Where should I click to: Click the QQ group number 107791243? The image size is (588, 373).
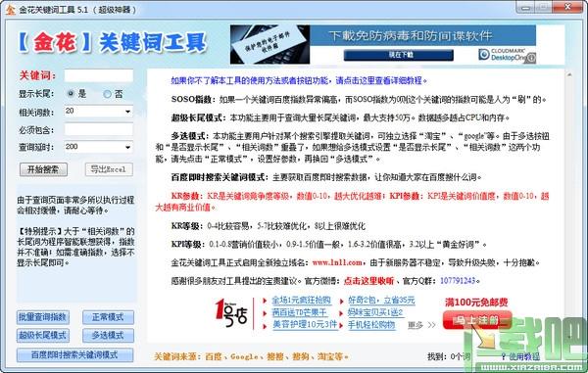click(x=458, y=281)
